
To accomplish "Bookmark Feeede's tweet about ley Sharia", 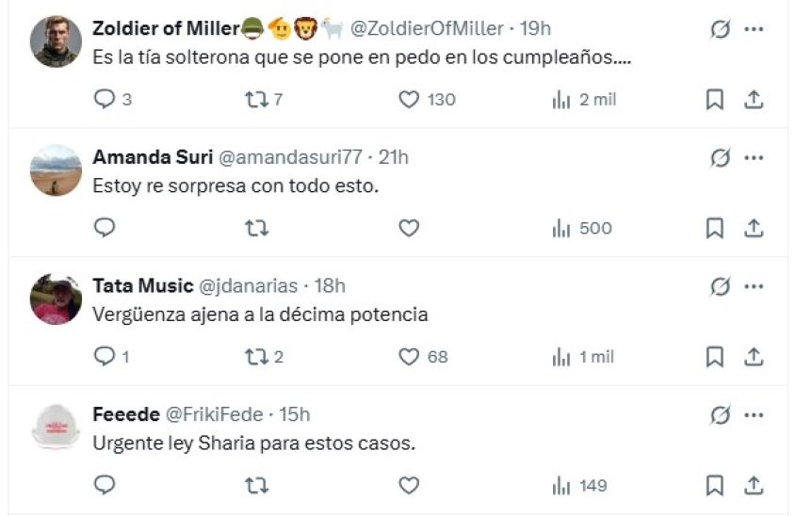I will pos(715,486).
